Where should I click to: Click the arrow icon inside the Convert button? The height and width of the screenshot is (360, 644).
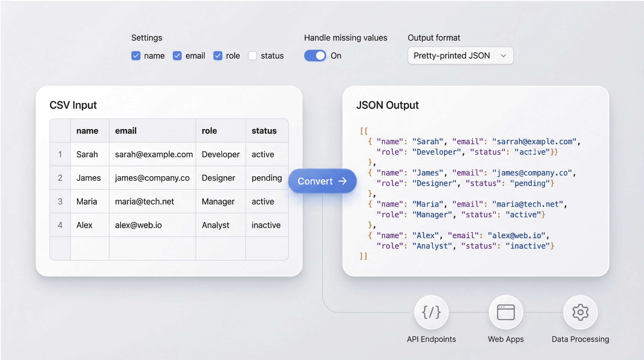click(x=343, y=181)
